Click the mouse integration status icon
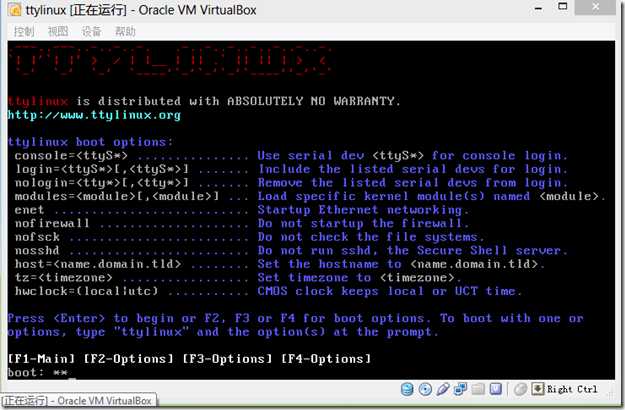625x410 pixels. click(x=520, y=389)
